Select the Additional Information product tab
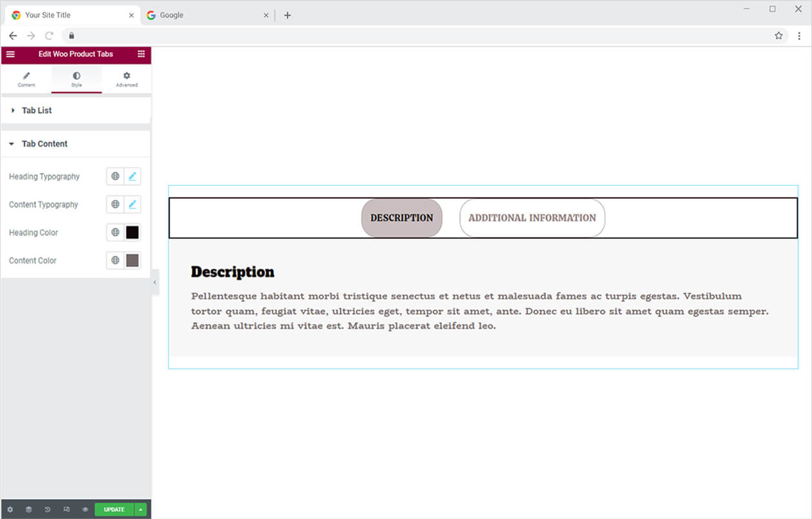Viewport: 812px width, 519px height. coord(532,218)
